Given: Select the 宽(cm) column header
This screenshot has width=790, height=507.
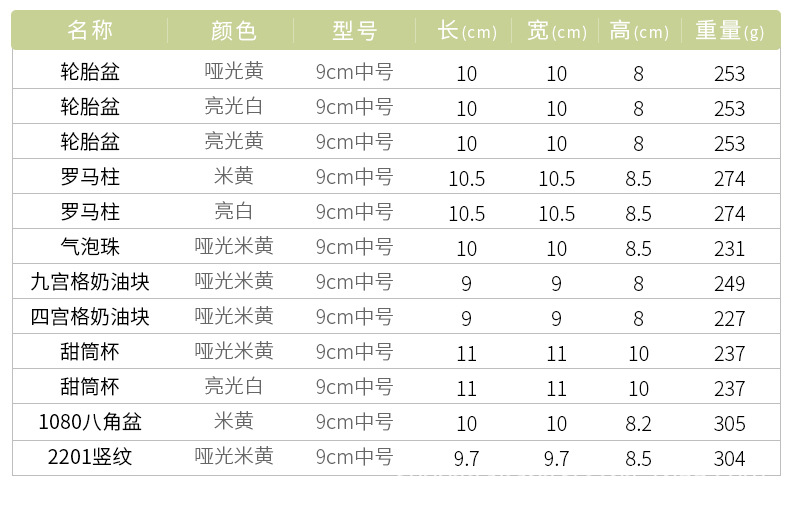Looking at the screenshot, I should [556, 30].
